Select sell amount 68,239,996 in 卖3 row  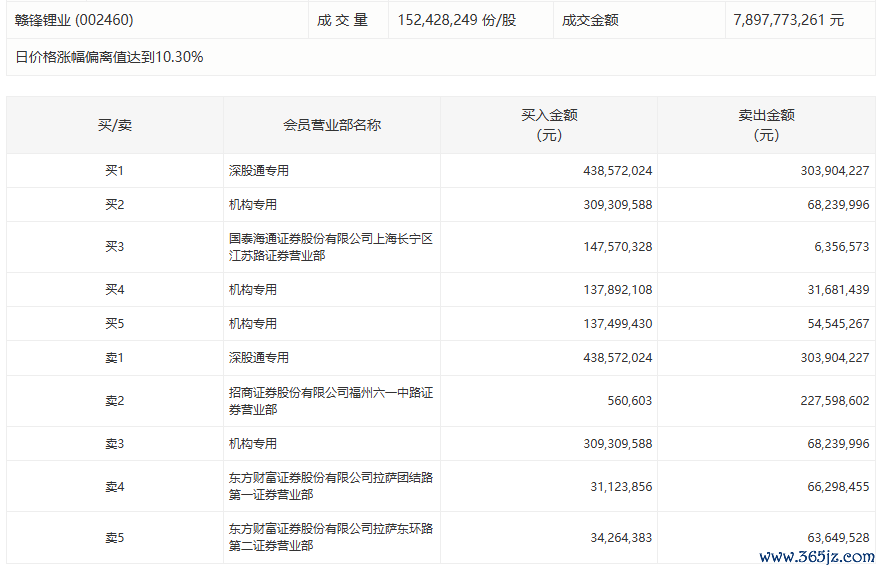(838, 444)
